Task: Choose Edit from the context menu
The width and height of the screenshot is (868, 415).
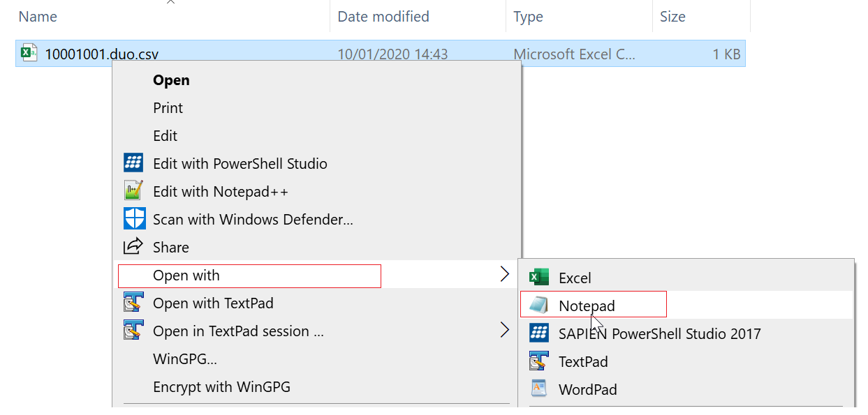Action: point(165,136)
